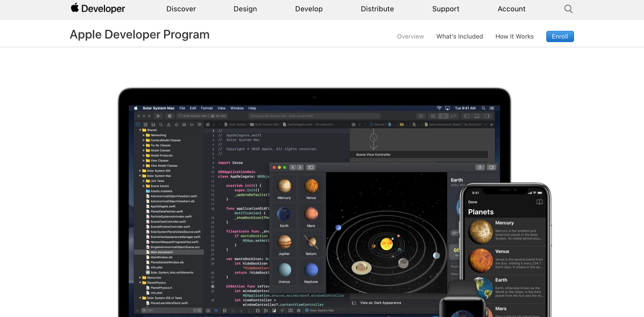The height and width of the screenshot is (317, 644).
Task: Click the back arrow in Solar System app window
Action: tap(293, 167)
